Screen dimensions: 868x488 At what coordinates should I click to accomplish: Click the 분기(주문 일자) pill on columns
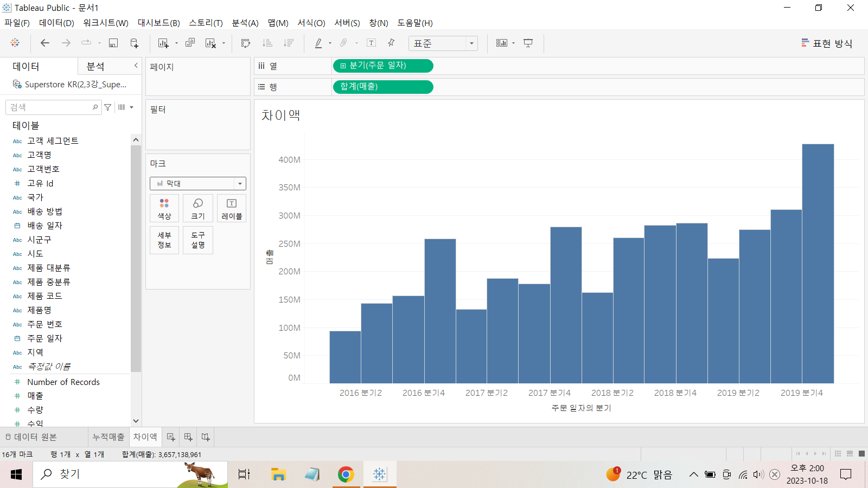pos(383,66)
